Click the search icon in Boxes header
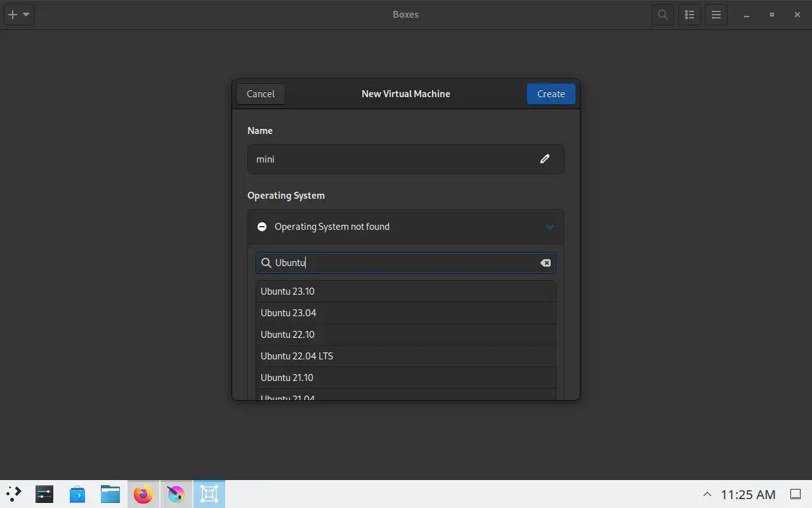The width and height of the screenshot is (812, 508). point(663,15)
